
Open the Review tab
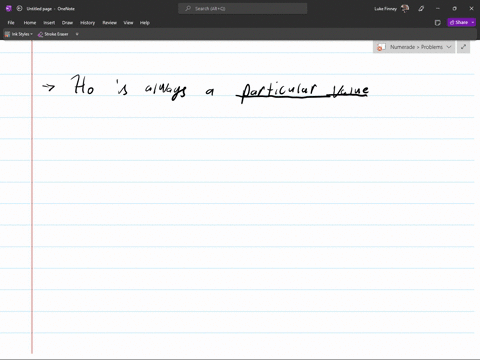tap(109, 23)
